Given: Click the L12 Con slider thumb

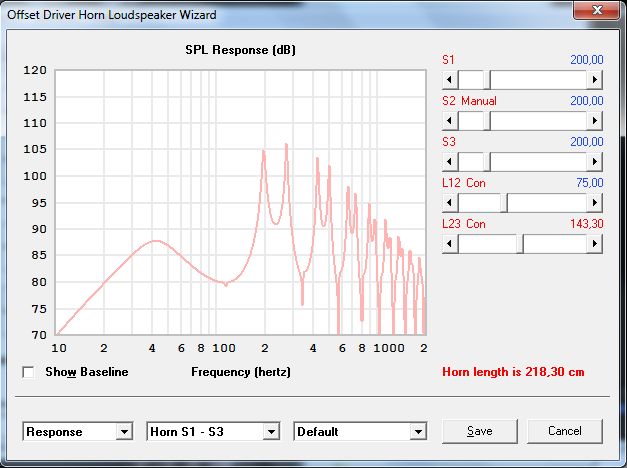Looking at the screenshot, I should [504, 203].
